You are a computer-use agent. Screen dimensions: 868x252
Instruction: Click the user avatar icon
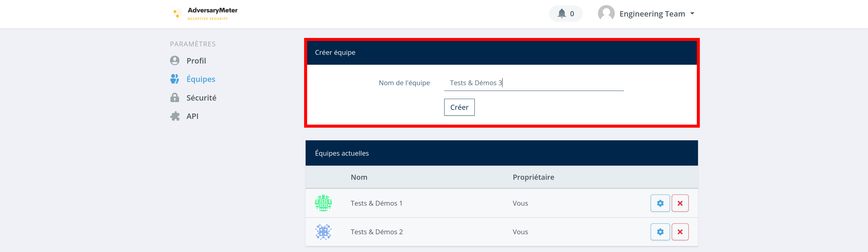[x=606, y=14]
